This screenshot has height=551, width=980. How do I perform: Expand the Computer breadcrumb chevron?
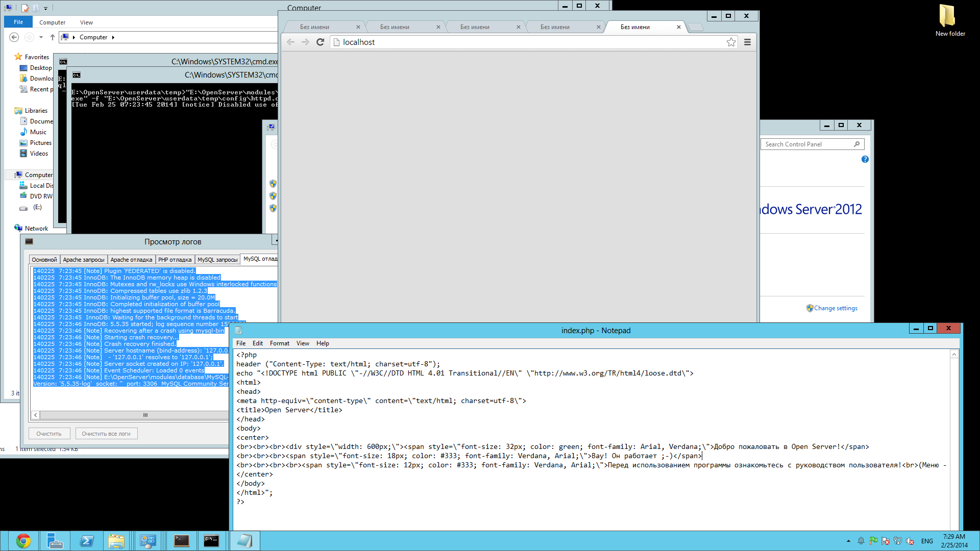click(113, 37)
